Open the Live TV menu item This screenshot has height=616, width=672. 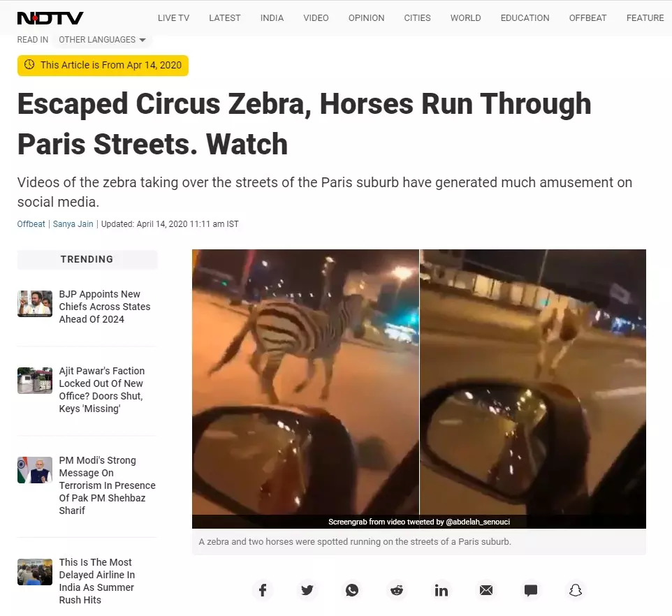point(173,18)
